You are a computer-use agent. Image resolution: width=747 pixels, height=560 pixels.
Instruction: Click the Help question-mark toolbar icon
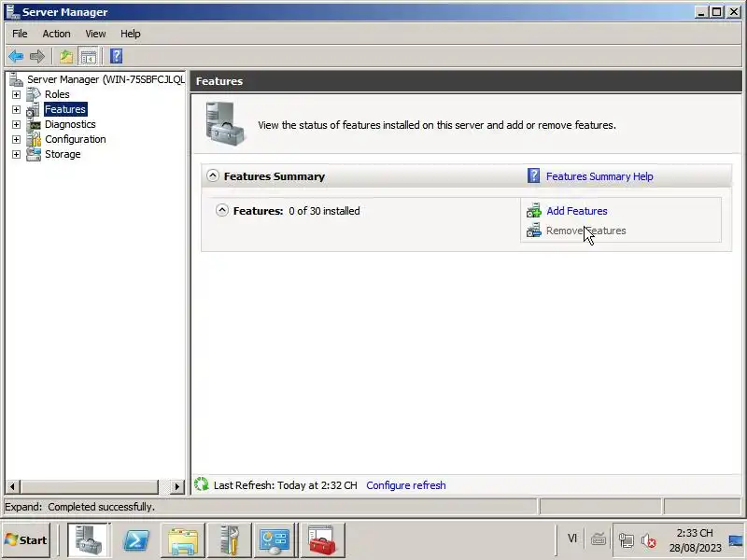point(116,56)
